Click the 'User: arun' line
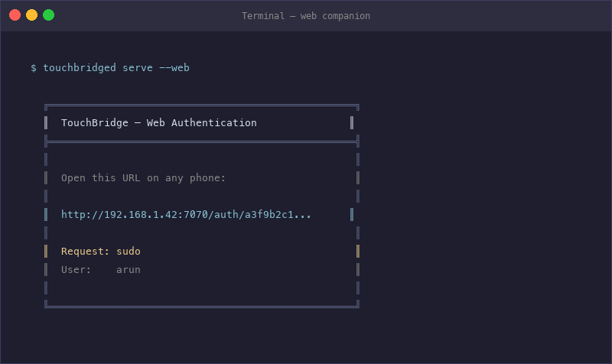Viewport: 612px width, 364px height. pyautogui.click(x=101, y=270)
